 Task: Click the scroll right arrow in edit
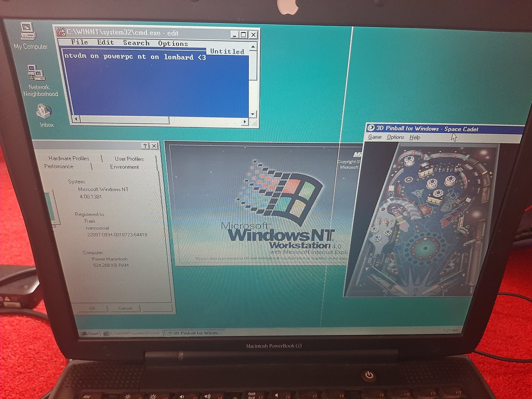[245, 122]
